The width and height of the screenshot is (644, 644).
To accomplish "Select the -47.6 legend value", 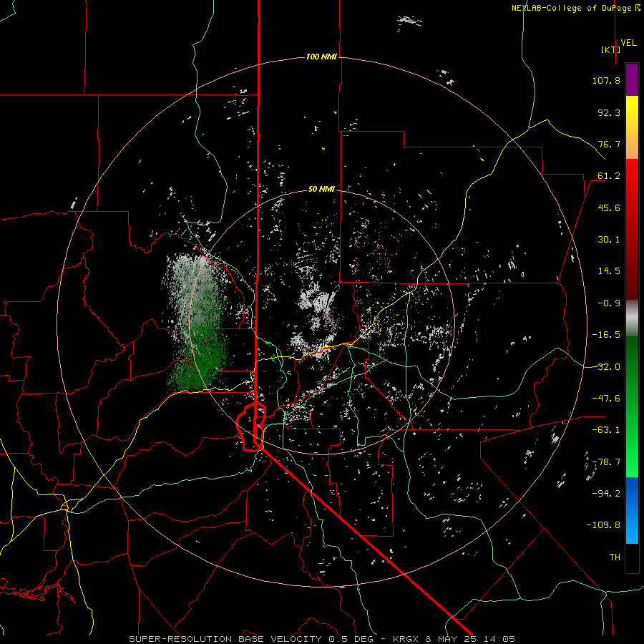I will coord(606,399).
